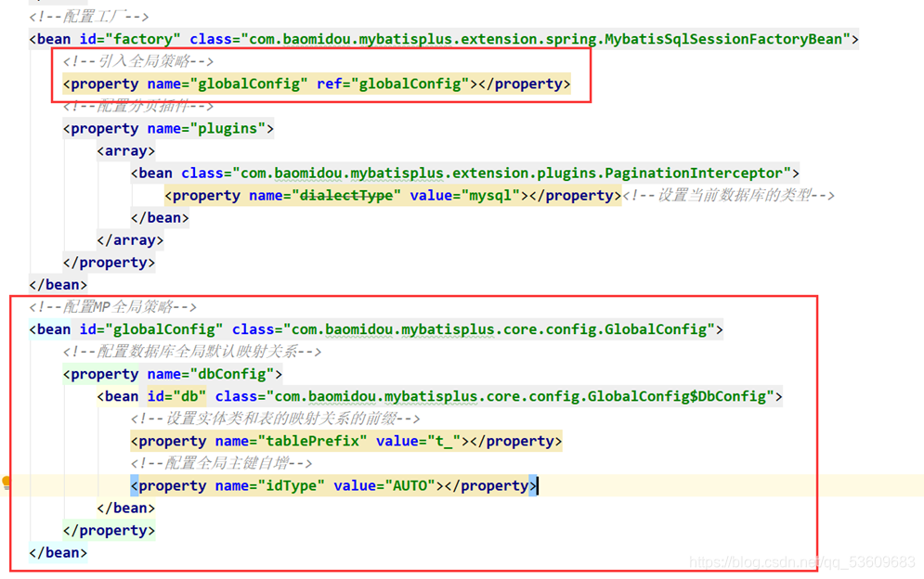Click the "设置当前数据库的类型" comment
Viewport: 924px width, 579px height.
point(728,196)
